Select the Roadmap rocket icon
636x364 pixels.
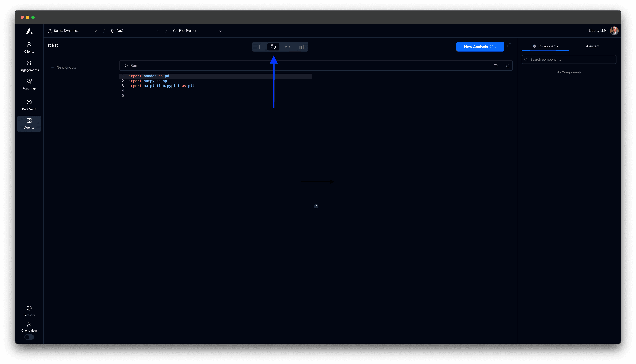(x=29, y=84)
